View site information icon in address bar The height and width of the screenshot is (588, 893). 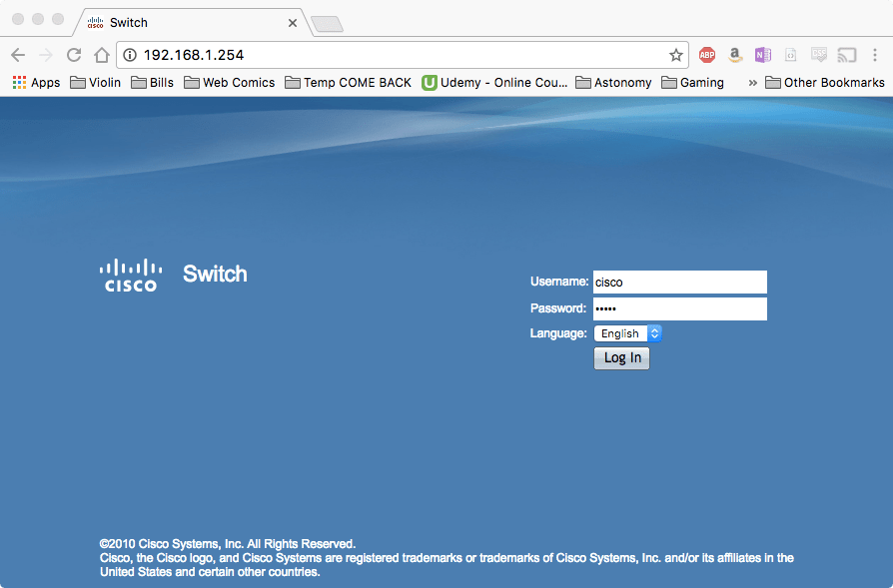pos(130,55)
